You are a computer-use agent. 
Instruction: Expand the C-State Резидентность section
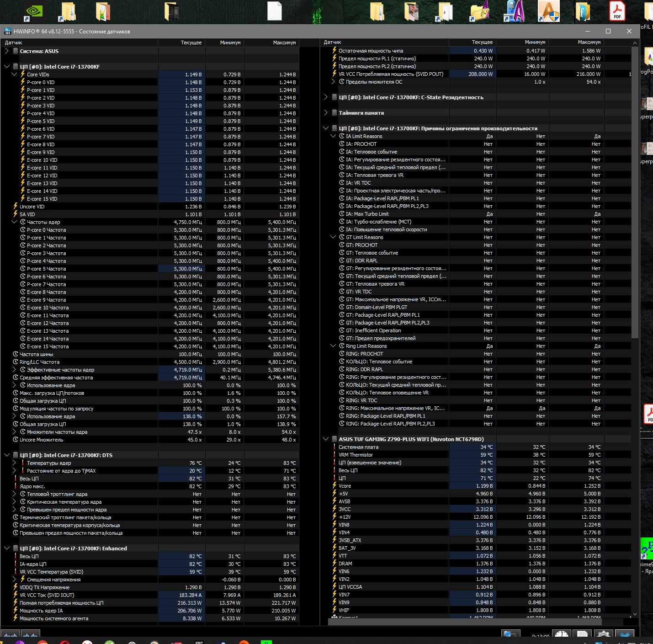[x=326, y=97]
